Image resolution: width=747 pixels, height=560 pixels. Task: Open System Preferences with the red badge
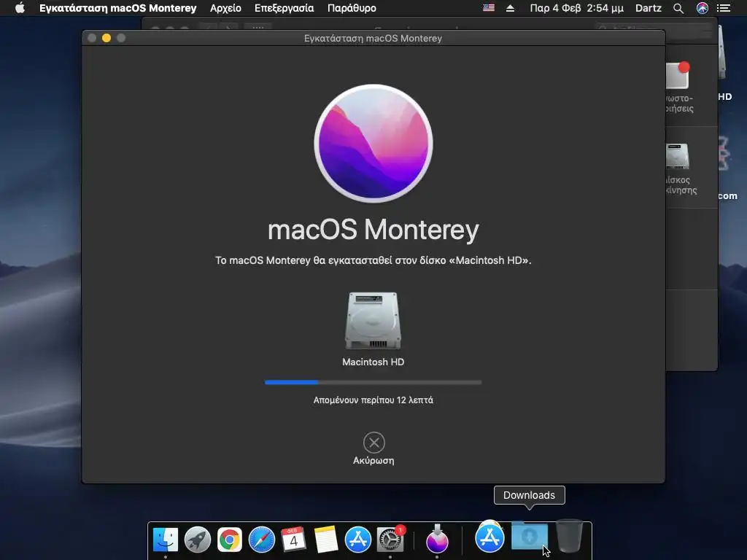tap(390, 540)
